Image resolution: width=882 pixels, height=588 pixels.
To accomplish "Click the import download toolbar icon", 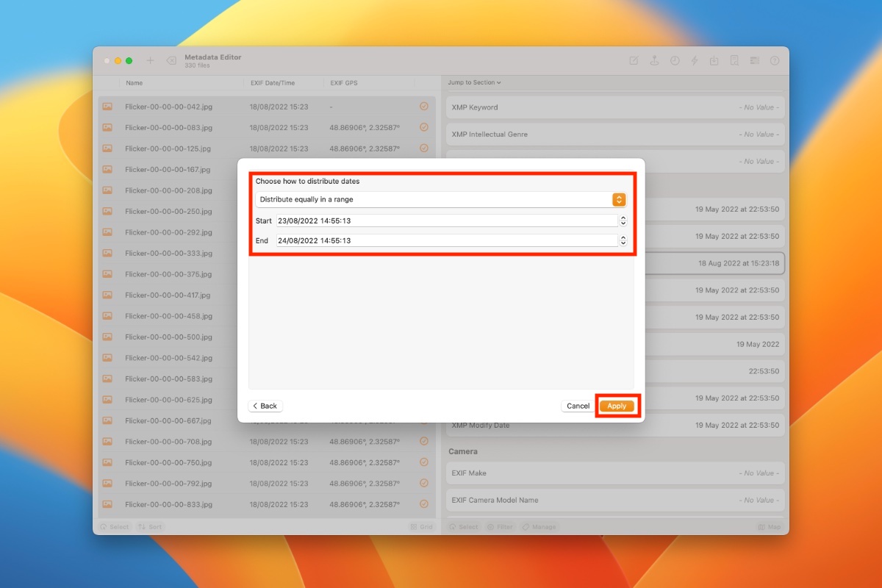I will pos(714,61).
